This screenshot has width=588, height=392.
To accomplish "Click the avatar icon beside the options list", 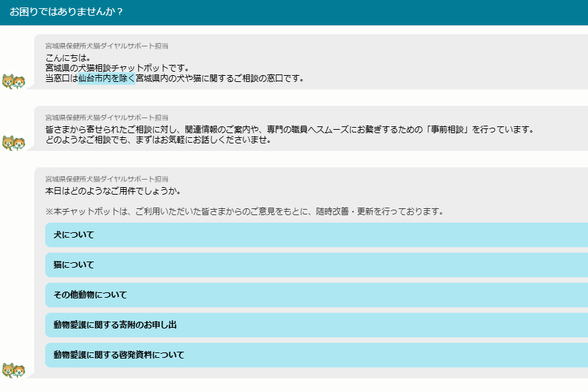I will pos(14,371).
